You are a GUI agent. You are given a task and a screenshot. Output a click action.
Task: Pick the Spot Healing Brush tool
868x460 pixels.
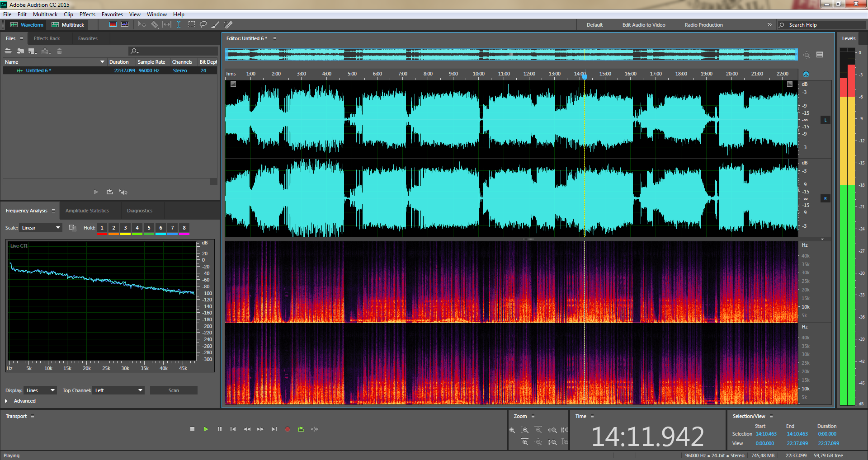click(x=228, y=25)
